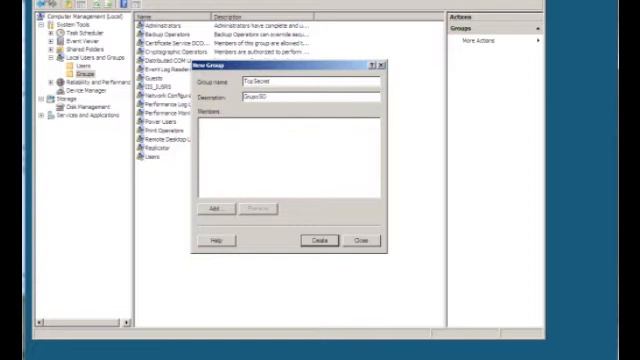Image resolution: width=640 pixels, height=360 pixels.
Task: Click the Administrators group icon
Action: [140, 25]
